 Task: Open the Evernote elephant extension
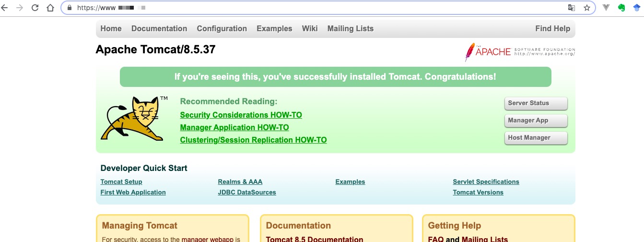pos(621,8)
